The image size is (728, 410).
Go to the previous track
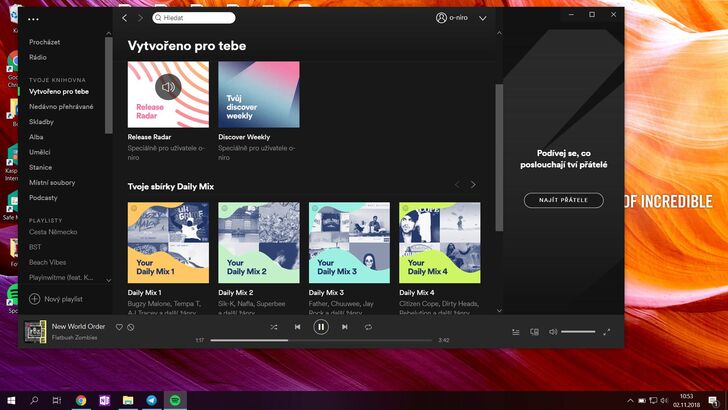(x=297, y=327)
